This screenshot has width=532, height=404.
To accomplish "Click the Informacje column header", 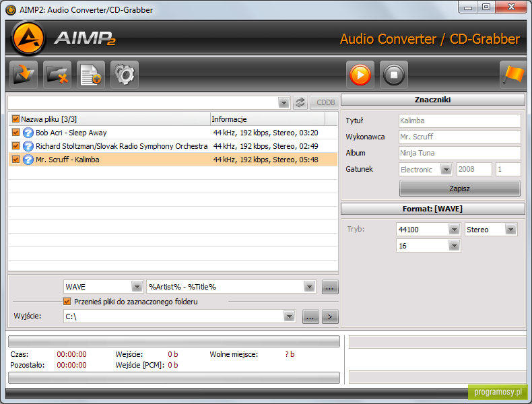I will click(x=267, y=119).
